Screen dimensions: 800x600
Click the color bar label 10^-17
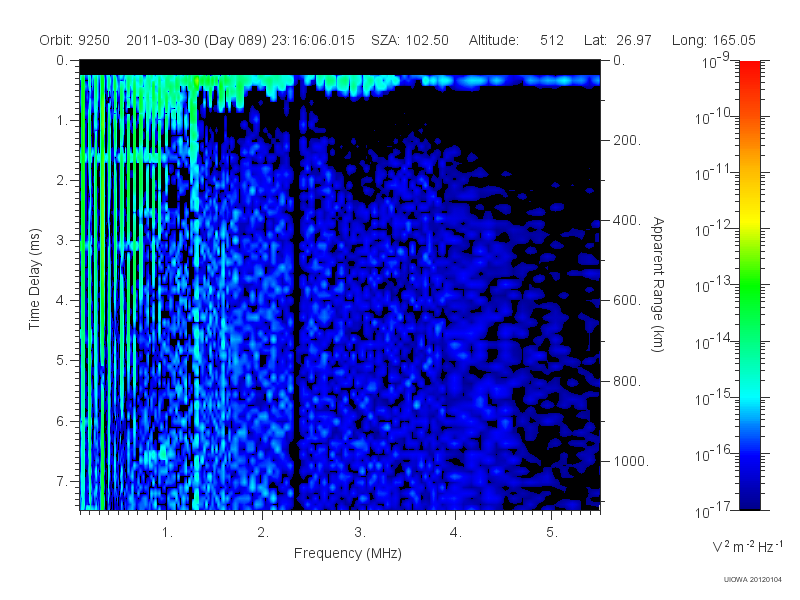click(x=713, y=510)
